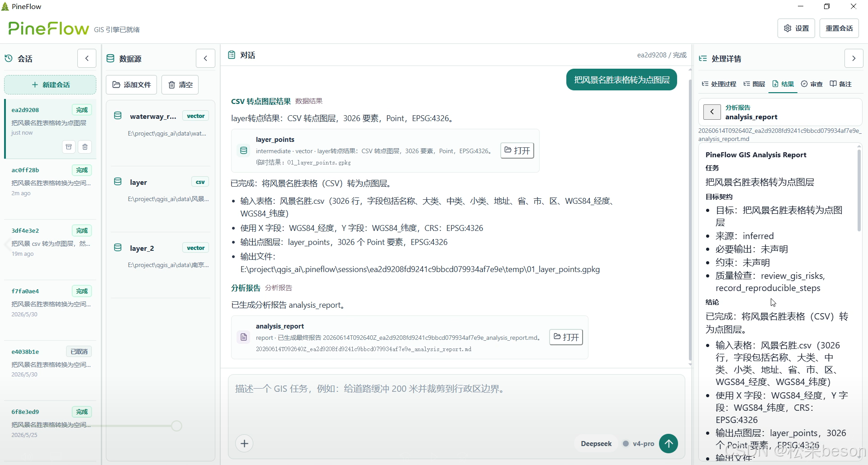The width and height of the screenshot is (868, 465).
Task: Delete the ea2d9208 session via its trash icon
Action: (85, 146)
